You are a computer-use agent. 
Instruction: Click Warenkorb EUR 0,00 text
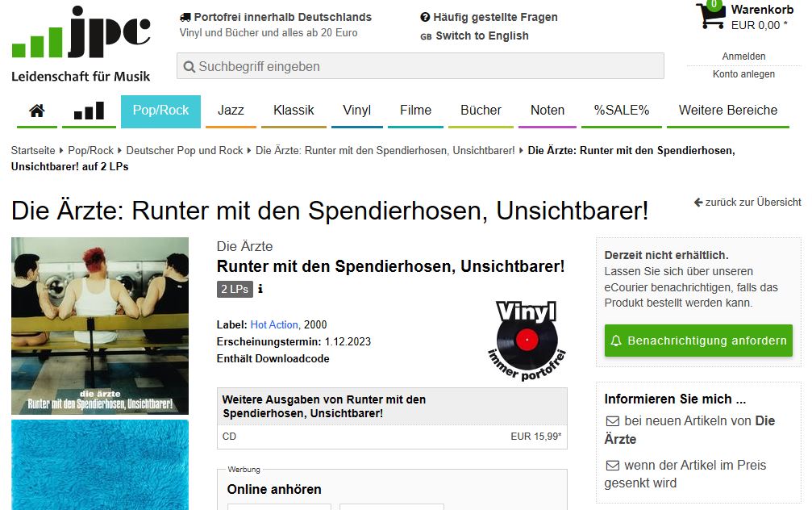tap(762, 18)
